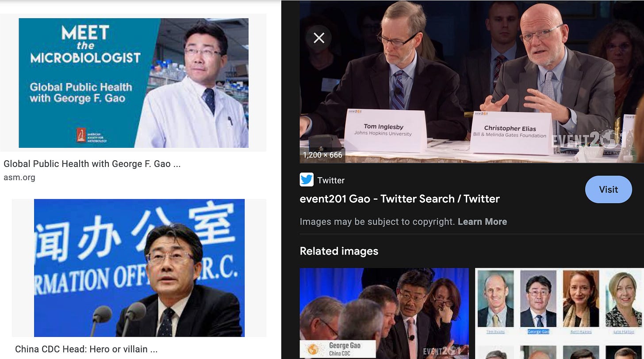
Task: Click the Related images heading
Action: pos(339,251)
